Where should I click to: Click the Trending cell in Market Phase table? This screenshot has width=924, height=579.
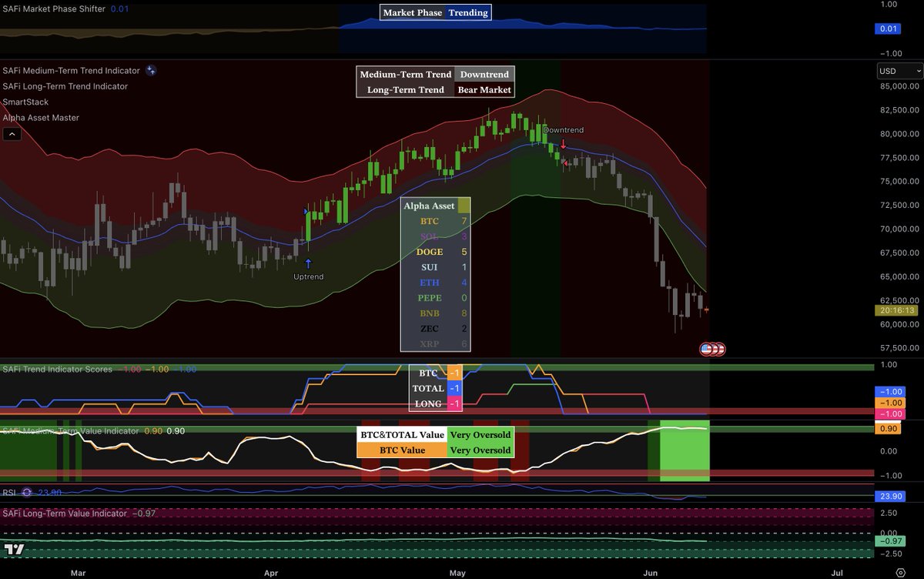point(468,12)
